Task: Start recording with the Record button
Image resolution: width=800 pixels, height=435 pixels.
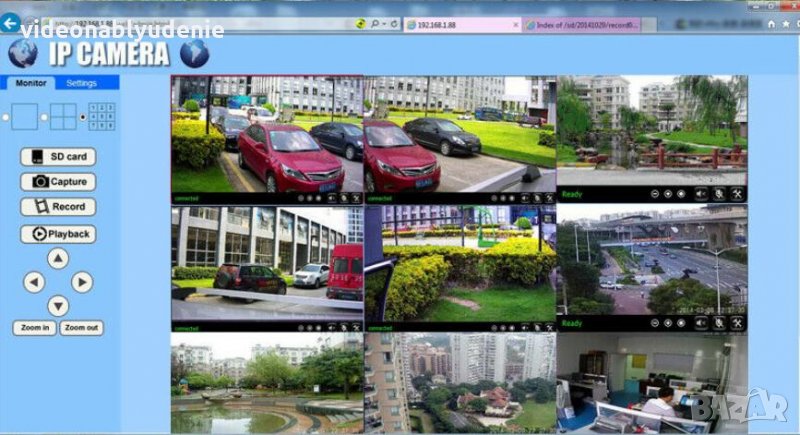Action: [58, 207]
